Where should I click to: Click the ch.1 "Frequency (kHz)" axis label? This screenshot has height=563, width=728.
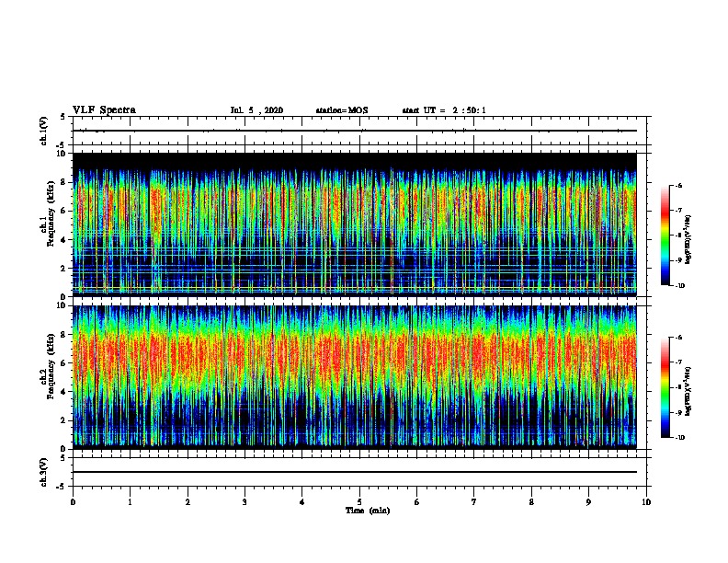pyautogui.click(x=51, y=214)
